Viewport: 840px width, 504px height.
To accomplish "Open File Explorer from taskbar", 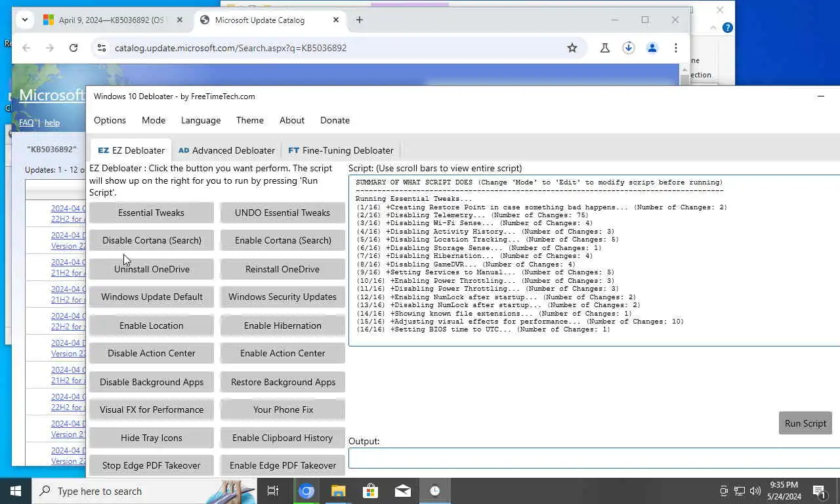I will click(338, 491).
